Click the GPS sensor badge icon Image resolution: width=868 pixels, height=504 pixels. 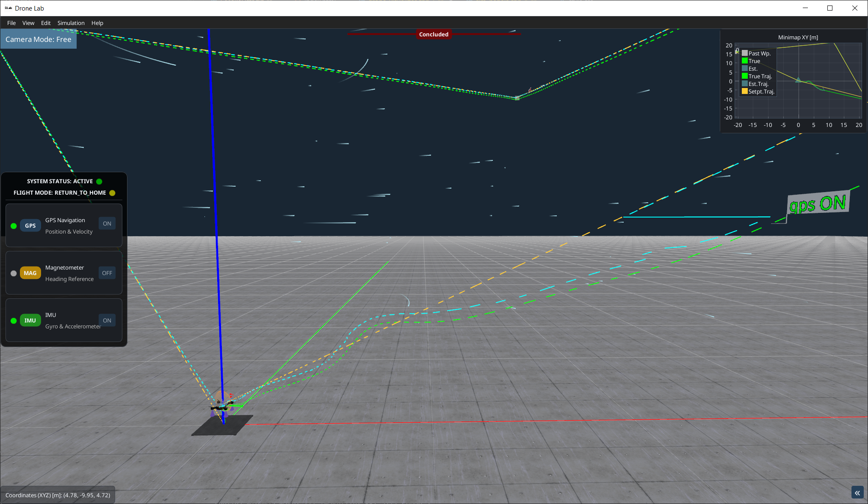point(30,226)
